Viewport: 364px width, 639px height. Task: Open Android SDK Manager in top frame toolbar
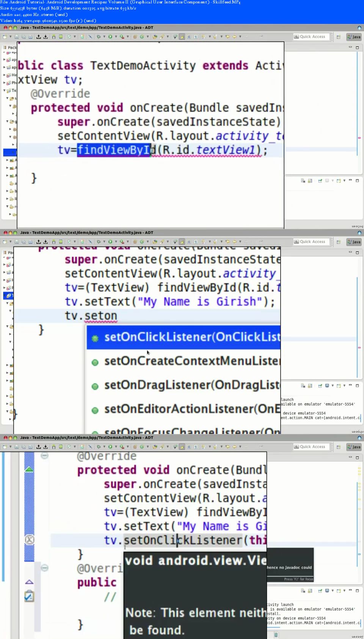pyautogui.click(x=53, y=37)
